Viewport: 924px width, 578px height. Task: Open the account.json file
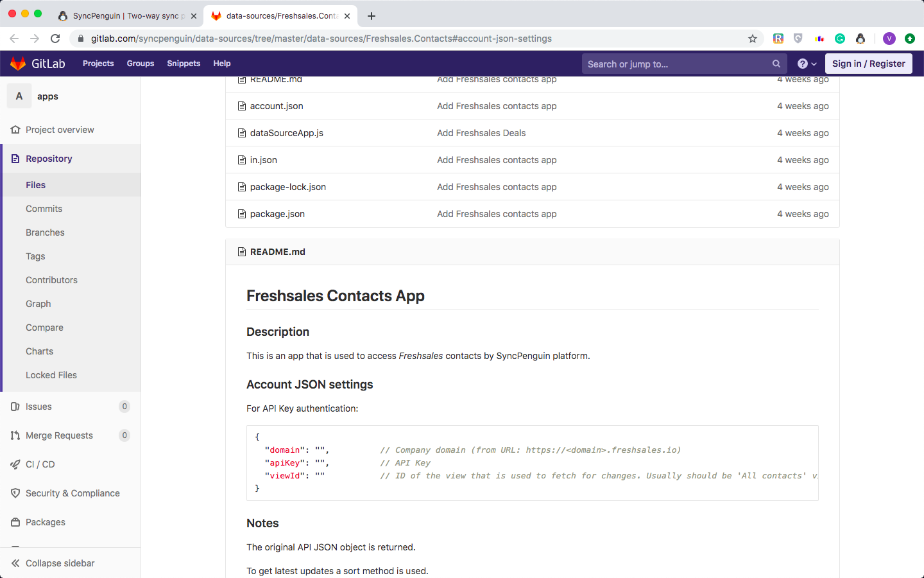tap(277, 106)
